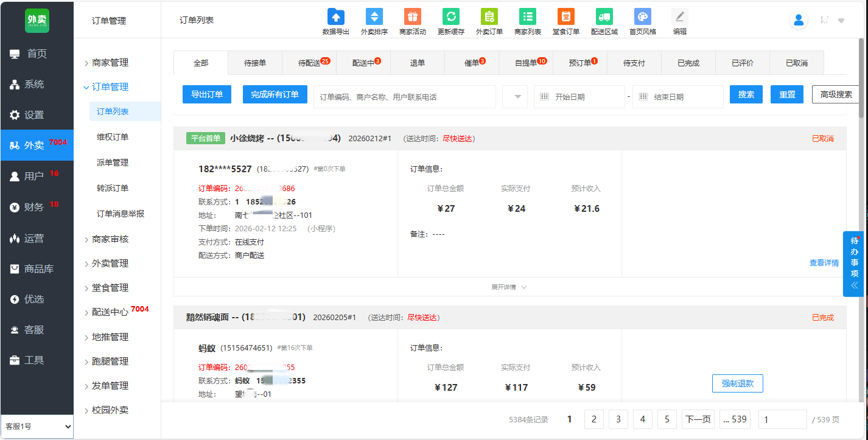
Task: Click the 数据导出 upload icon
Action: [x=336, y=17]
